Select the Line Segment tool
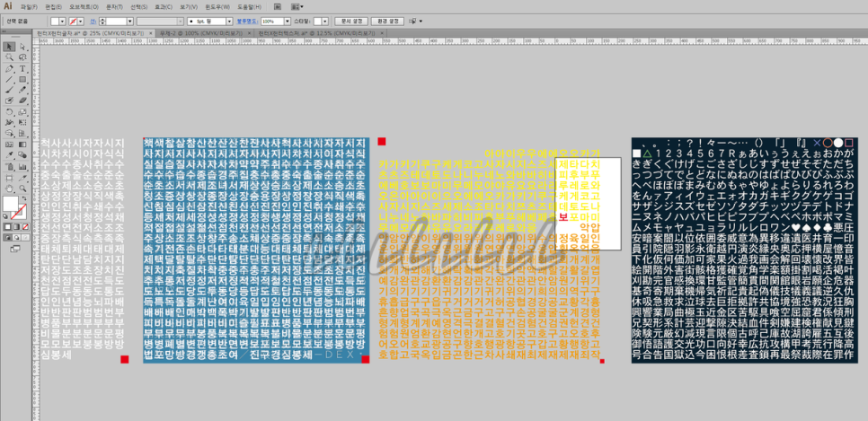 9,80
